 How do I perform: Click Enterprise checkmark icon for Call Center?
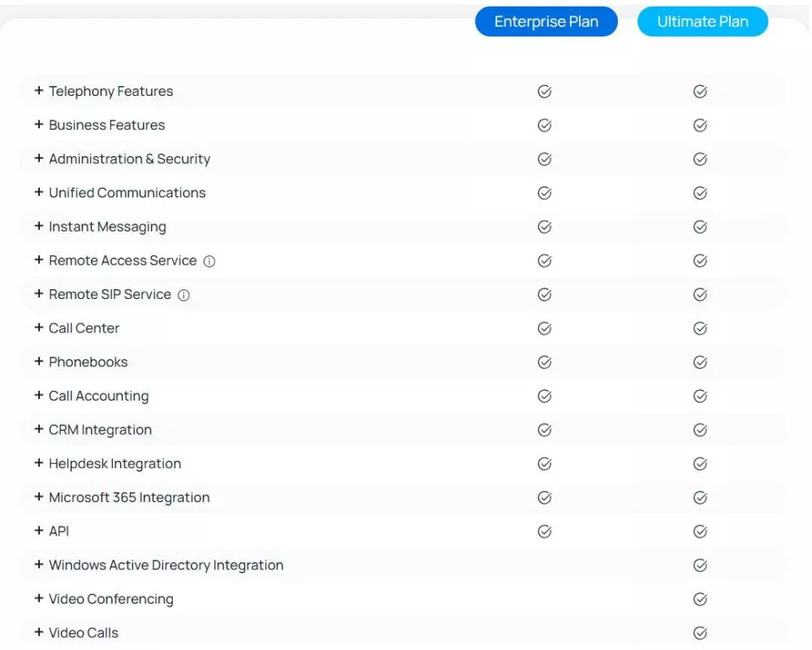click(545, 329)
